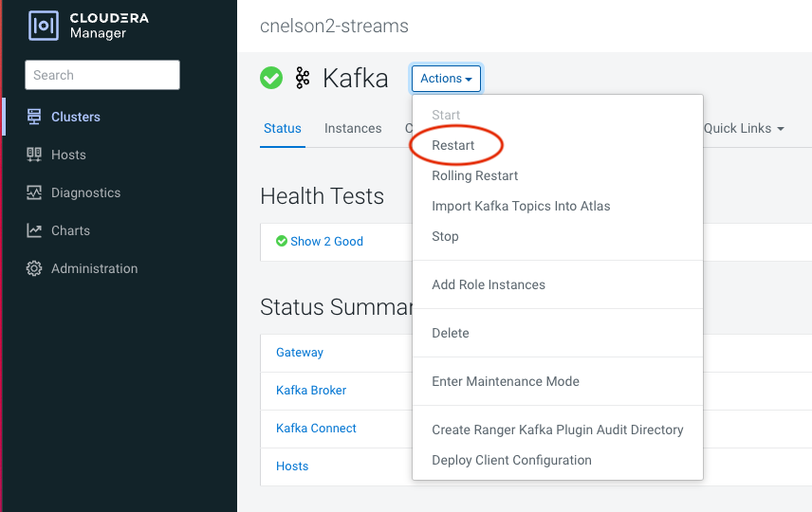The height and width of the screenshot is (512, 812).
Task: Click the Diagnostics sidebar icon
Action: pyautogui.click(x=34, y=192)
